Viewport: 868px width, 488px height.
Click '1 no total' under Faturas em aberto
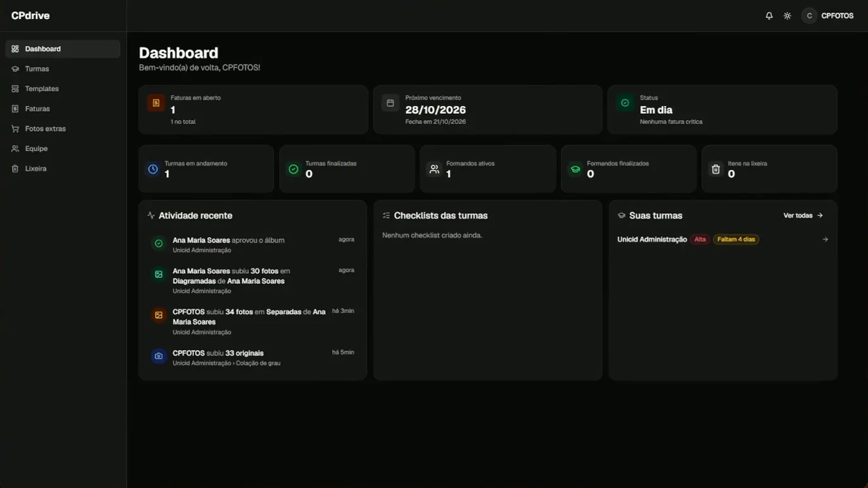183,122
